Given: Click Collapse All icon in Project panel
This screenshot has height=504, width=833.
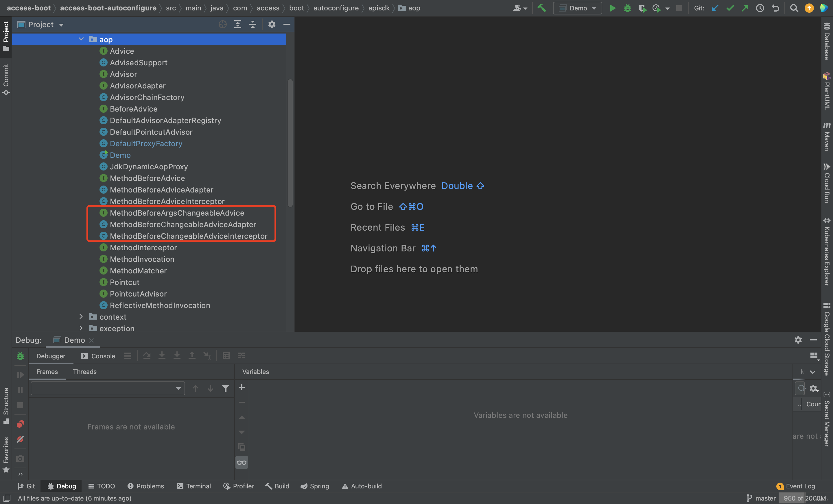Looking at the screenshot, I should [253, 24].
